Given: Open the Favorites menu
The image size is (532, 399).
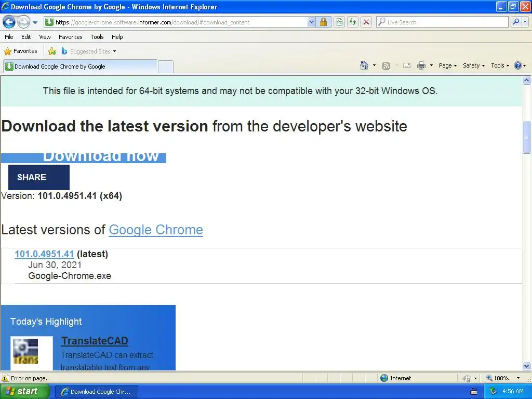Looking at the screenshot, I should (x=70, y=37).
